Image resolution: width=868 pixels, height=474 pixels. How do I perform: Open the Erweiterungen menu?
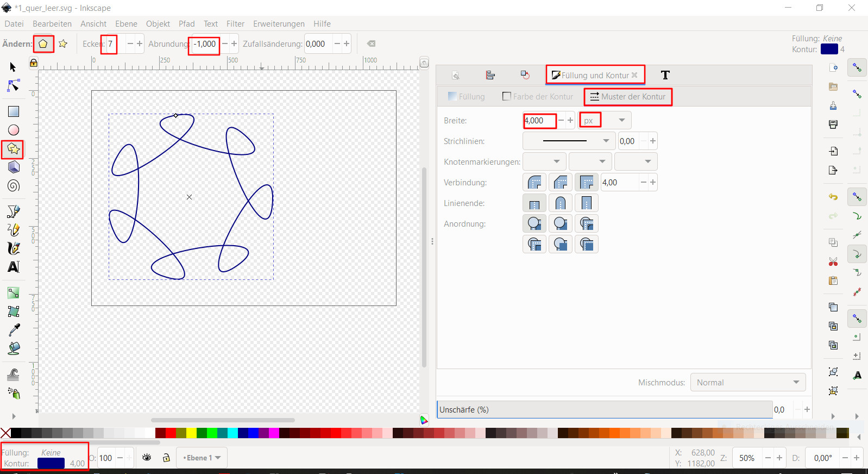point(279,23)
